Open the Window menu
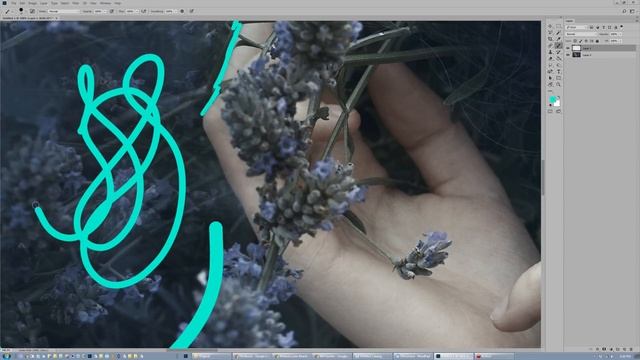Screen dimensions: 640x360 [106, 3]
